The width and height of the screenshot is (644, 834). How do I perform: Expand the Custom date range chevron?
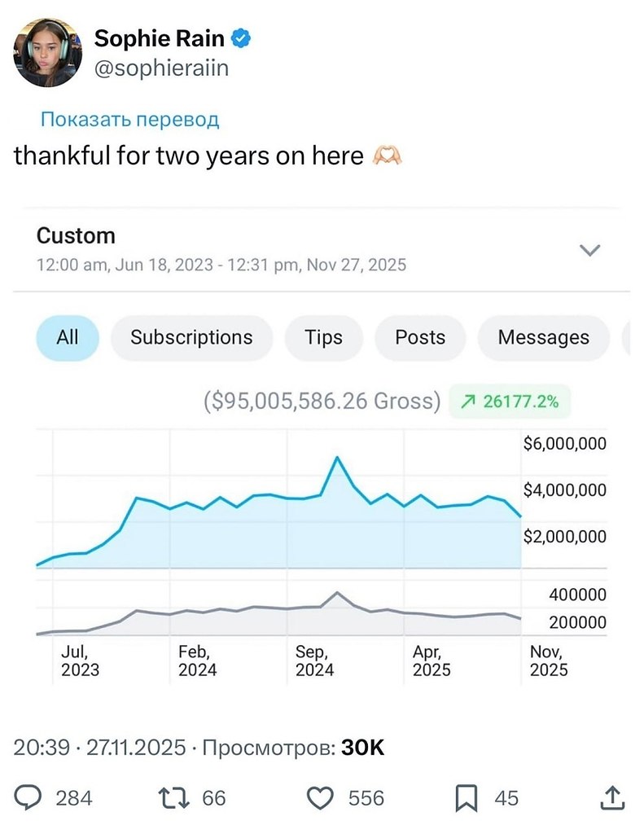pos(589,250)
